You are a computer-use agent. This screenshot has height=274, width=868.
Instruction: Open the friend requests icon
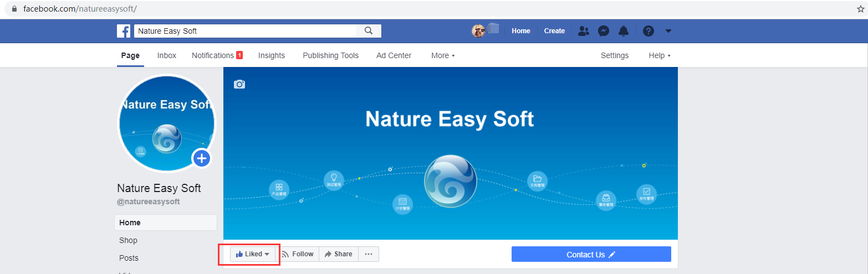(x=583, y=31)
